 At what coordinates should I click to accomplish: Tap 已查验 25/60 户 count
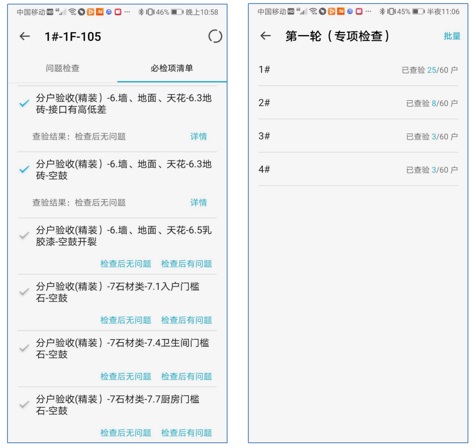(x=430, y=70)
